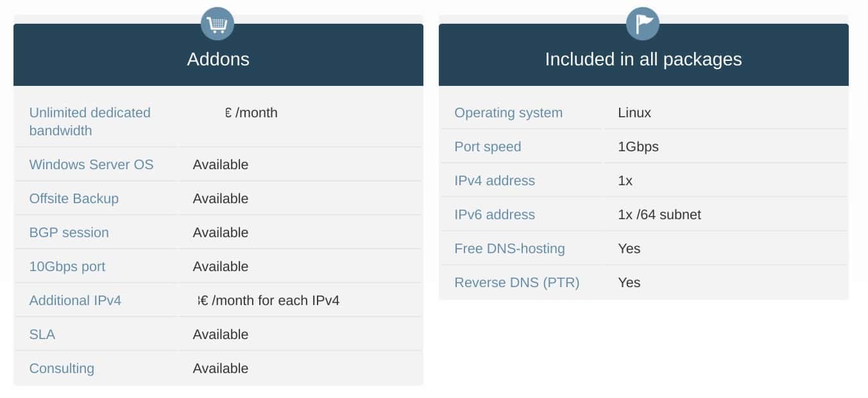Select the Included in all packages header
The width and height of the screenshot is (868, 398).
point(643,59)
